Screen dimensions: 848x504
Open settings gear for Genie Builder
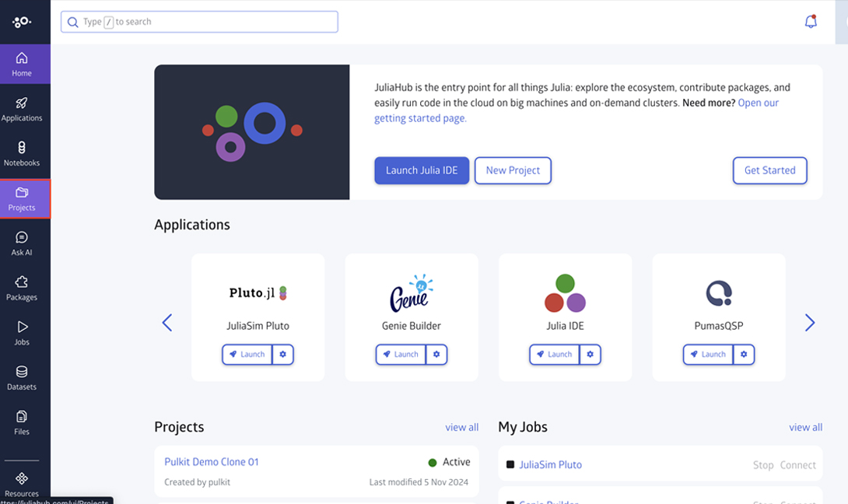point(436,355)
